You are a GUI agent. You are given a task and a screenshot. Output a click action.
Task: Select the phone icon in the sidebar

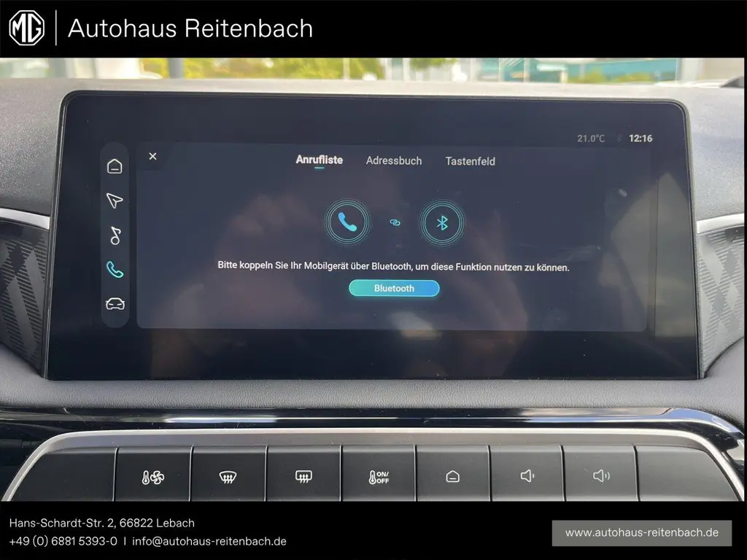115,270
